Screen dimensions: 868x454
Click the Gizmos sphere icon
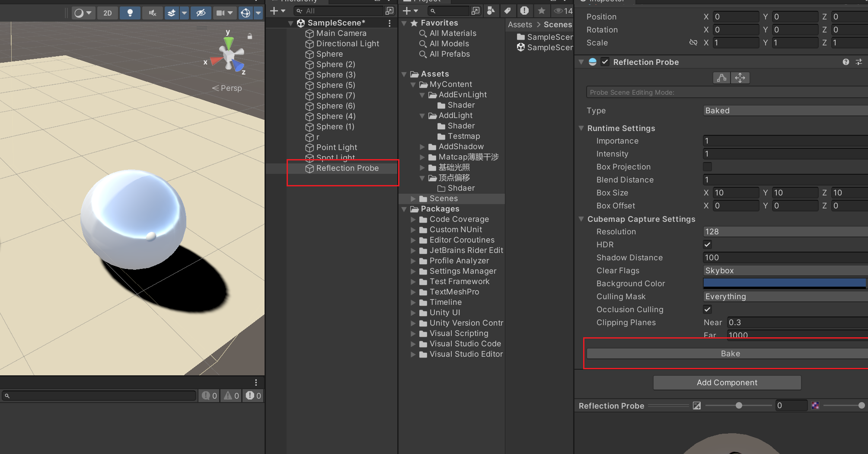click(246, 13)
